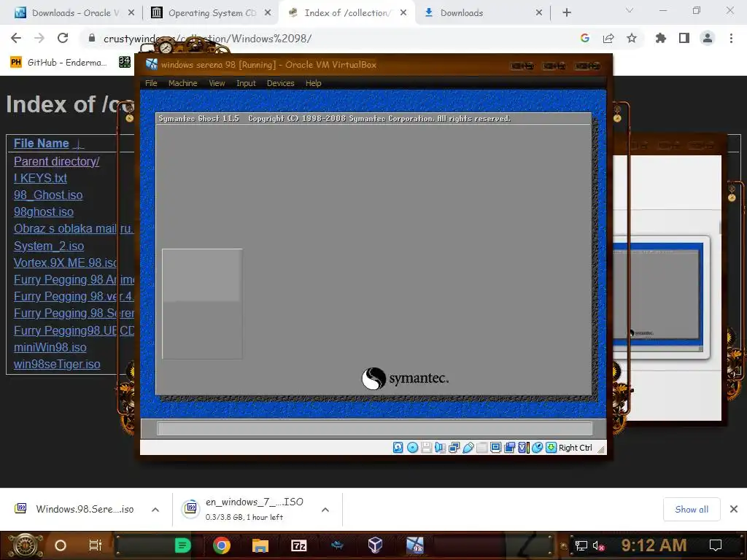Click the 9:12 AM taskbar clock

(x=654, y=545)
